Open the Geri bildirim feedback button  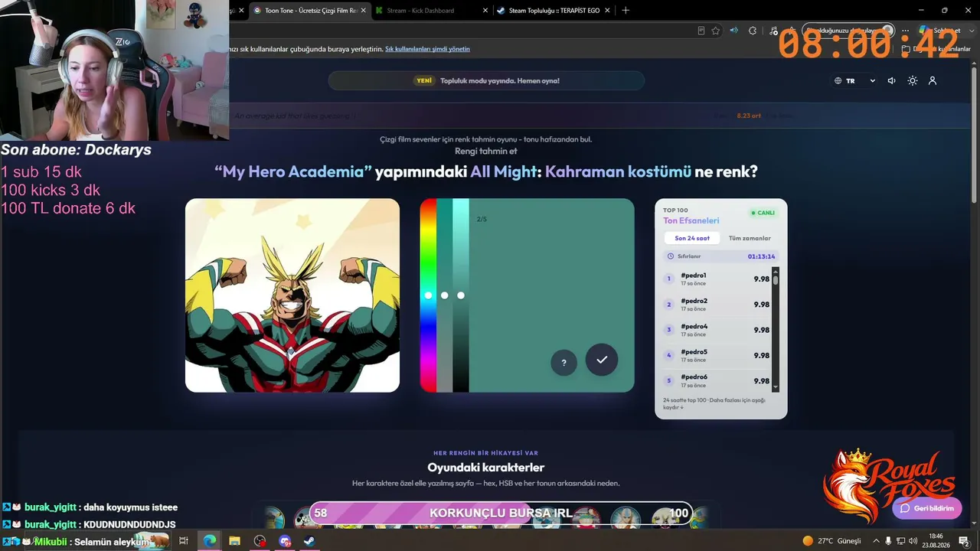pos(927,508)
